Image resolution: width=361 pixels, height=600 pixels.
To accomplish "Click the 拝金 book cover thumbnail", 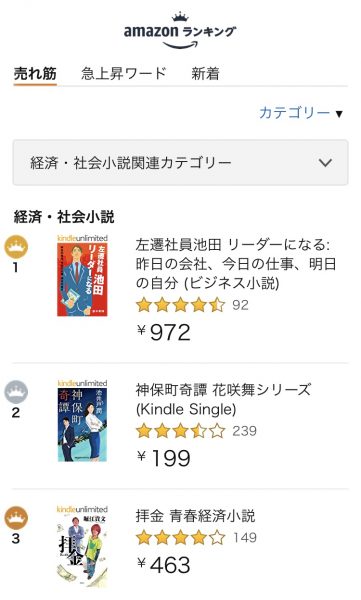I will pos(82,547).
